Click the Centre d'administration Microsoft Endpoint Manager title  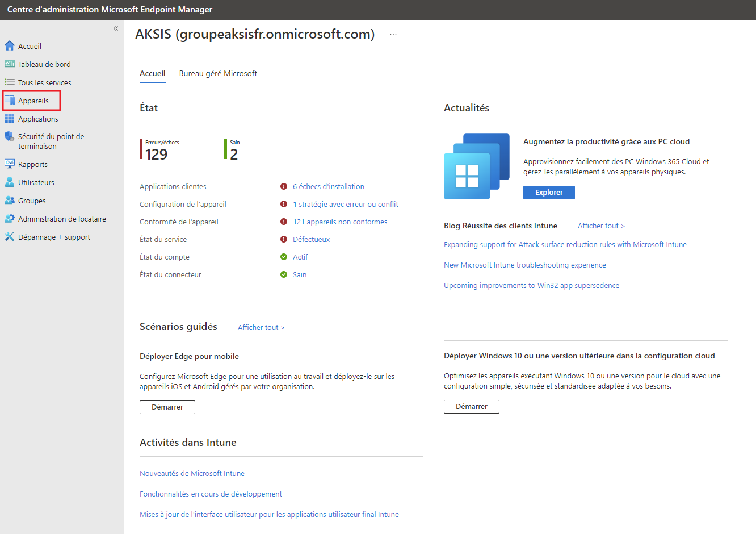coord(110,10)
